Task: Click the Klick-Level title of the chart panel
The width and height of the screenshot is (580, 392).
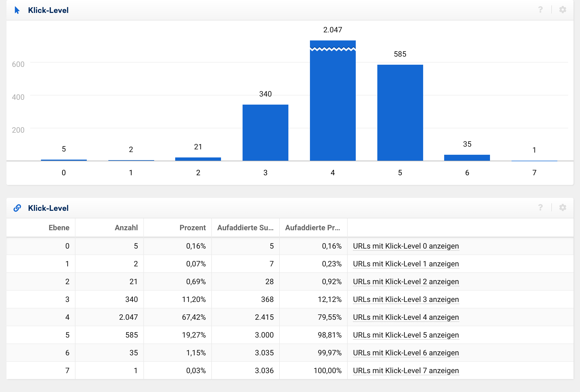Action: [x=48, y=10]
